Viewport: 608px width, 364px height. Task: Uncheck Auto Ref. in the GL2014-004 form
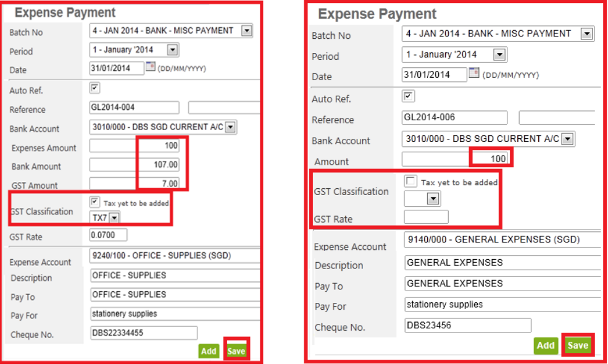pyautogui.click(x=95, y=89)
